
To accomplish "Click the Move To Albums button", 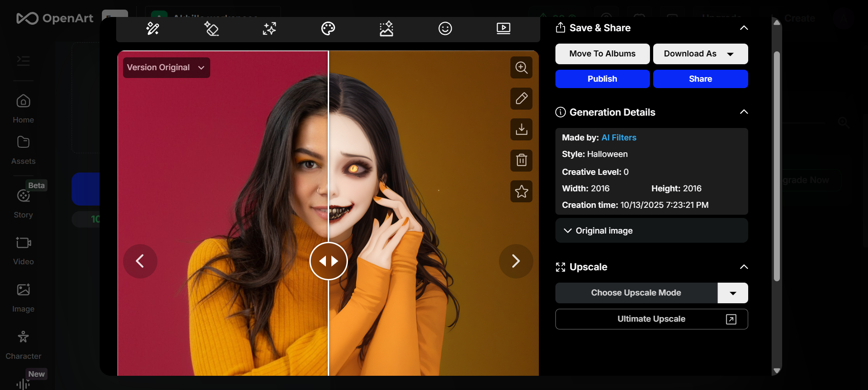I will click(x=602, y=54).
